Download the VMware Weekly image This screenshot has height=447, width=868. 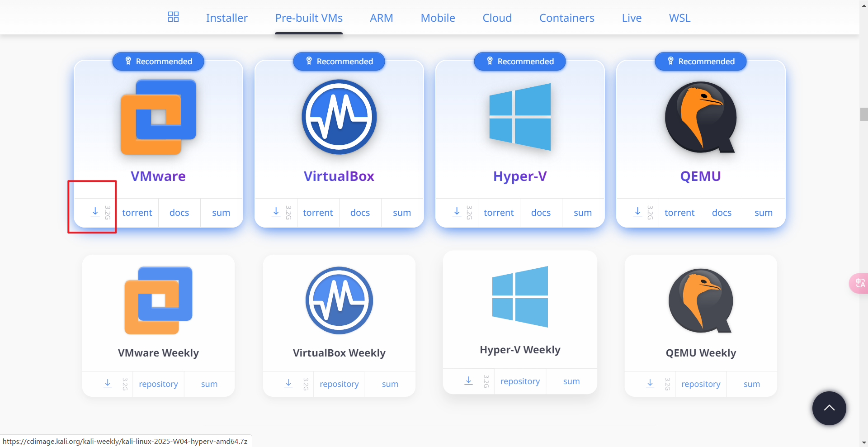point(108,383)
